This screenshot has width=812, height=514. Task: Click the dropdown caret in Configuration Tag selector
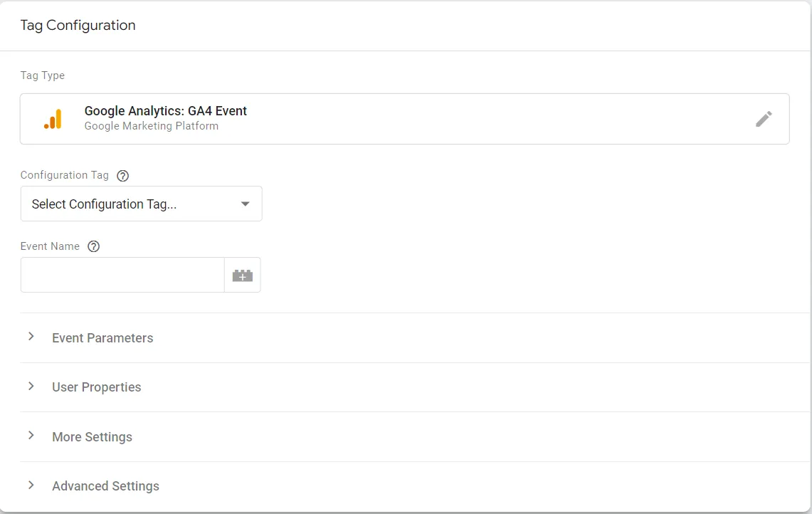coord(245,204)
